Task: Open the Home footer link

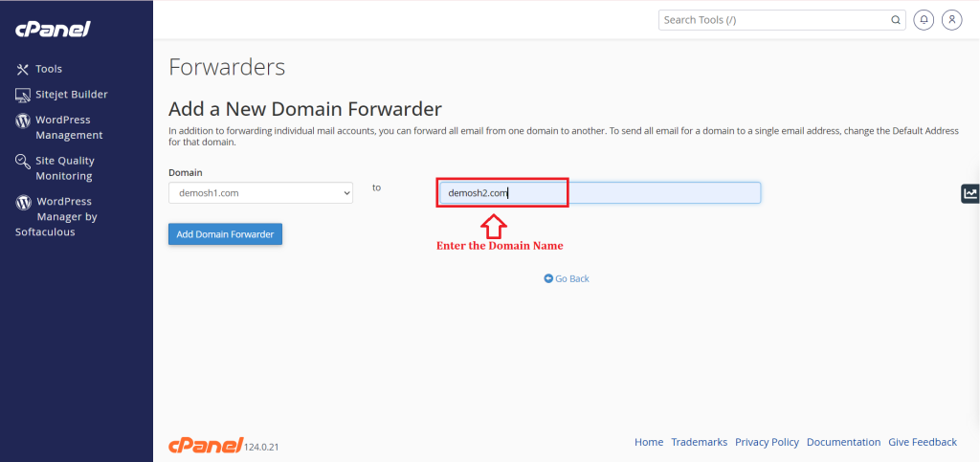Action: click(x=649, y=442)
